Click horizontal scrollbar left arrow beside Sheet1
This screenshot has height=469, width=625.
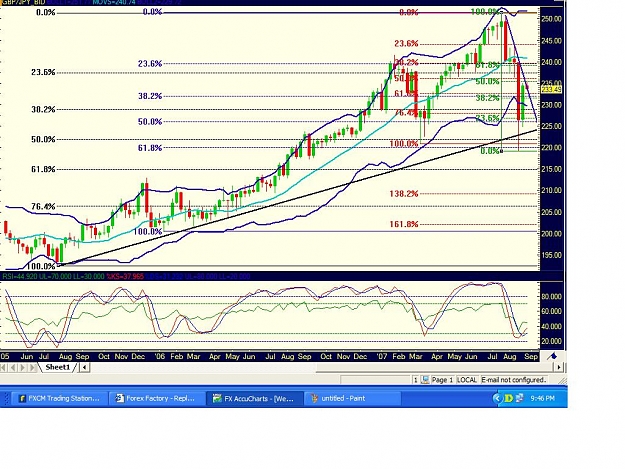coord(85,367)
